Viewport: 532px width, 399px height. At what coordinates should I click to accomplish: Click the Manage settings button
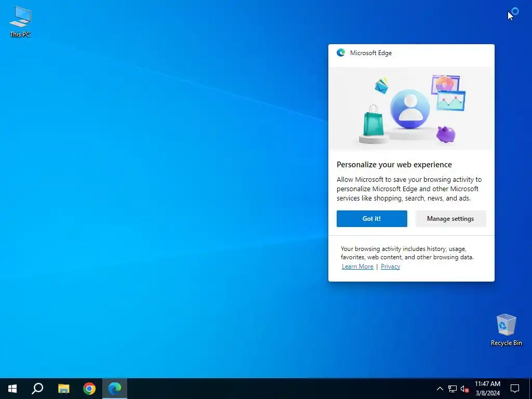450,219
